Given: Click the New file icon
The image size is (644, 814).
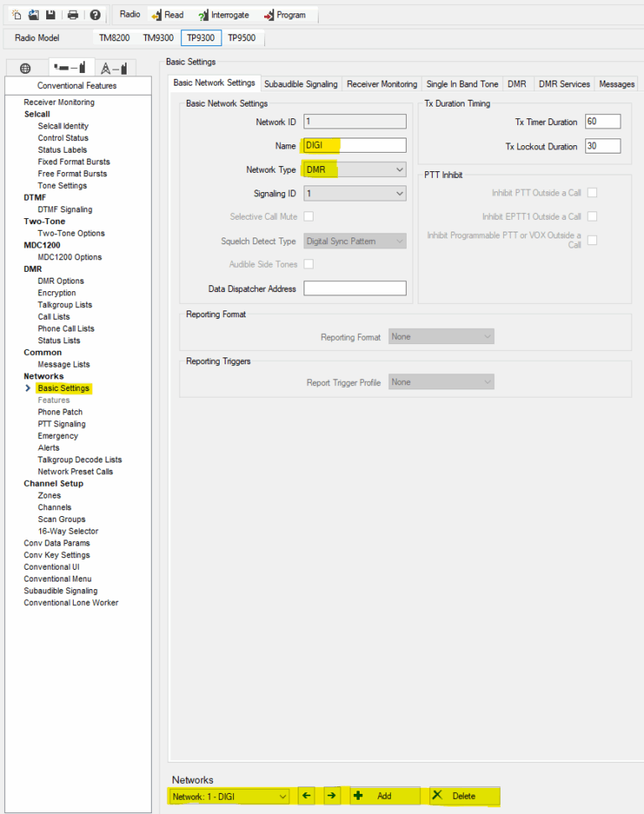Looking at the screenshot, I should click(17, 15).
